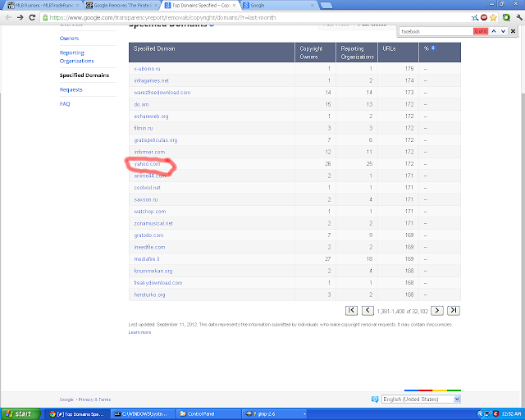
Task: Open Privacy & Terms footer link
Action: (x=94, y=399)
